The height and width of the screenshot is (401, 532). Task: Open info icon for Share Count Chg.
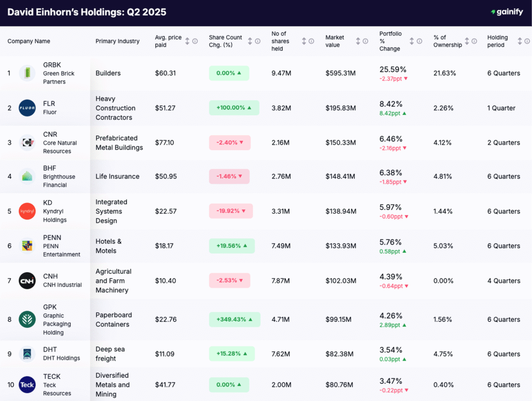click(x=258, y=41)
